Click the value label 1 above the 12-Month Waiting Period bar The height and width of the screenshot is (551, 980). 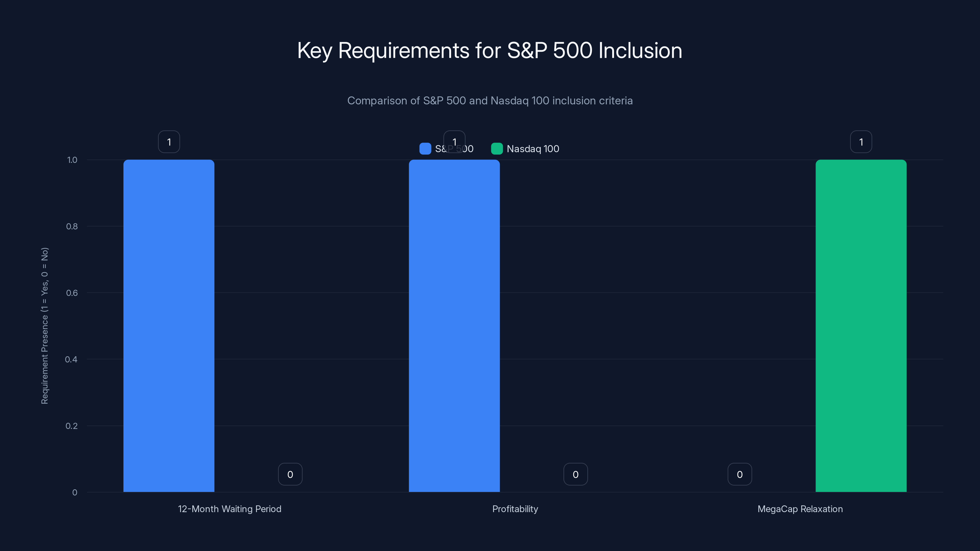(169, 142)
